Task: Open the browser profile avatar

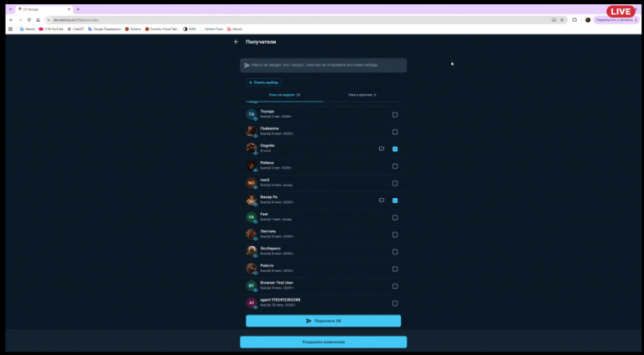Action: pos(588,20)
